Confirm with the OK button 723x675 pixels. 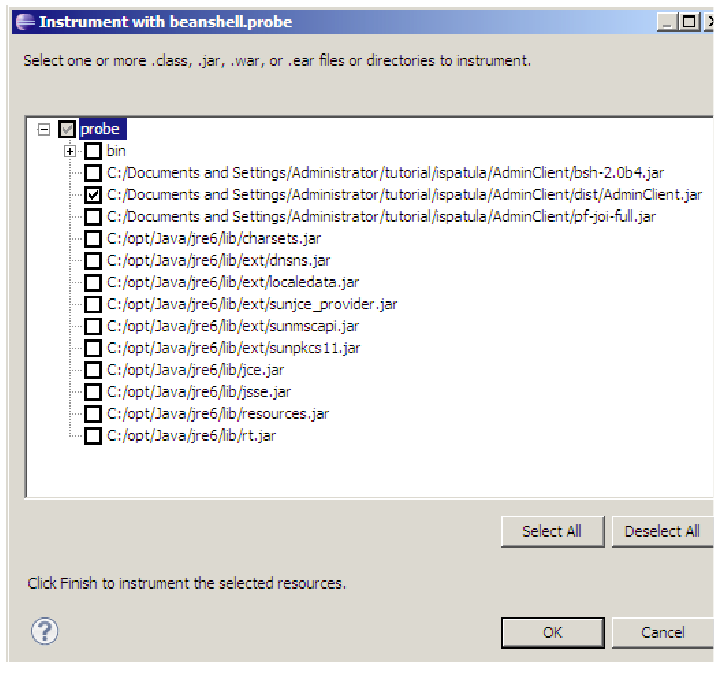click(x=552, y=633)
